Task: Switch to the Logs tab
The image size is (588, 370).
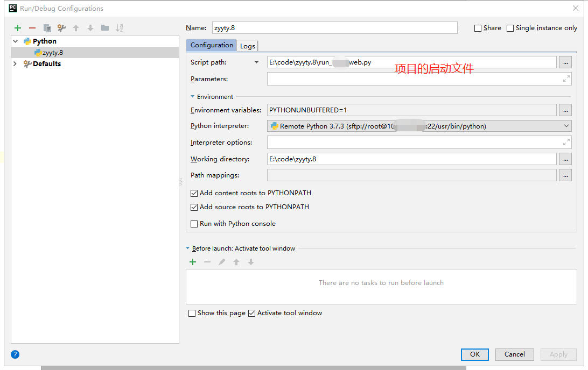Action: click(x=247, y=46)
